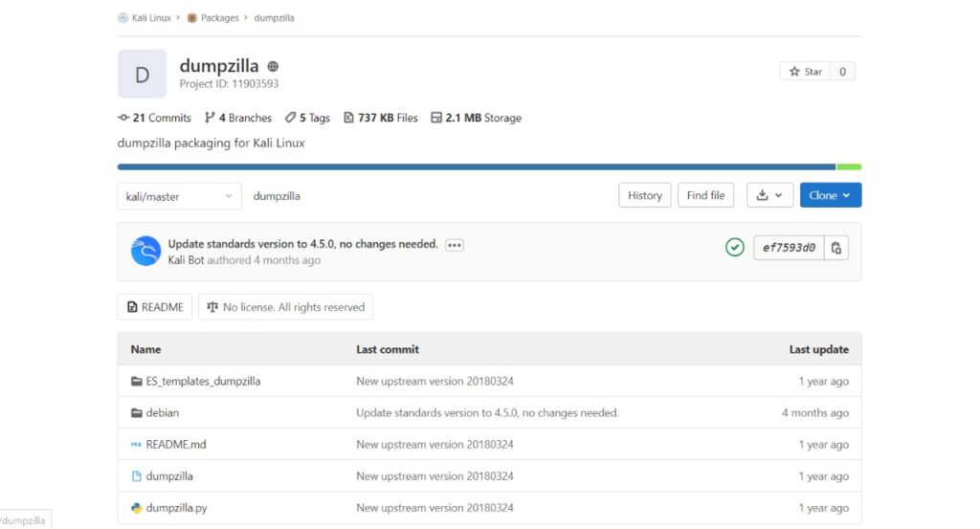The image size is (980, 529).
Task: Copy commit SHA with clipboard icon
Action: 836,248
